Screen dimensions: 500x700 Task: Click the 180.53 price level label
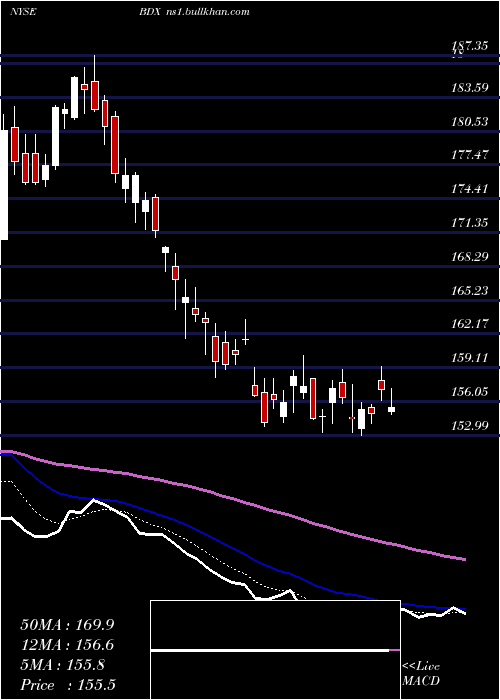[x=469, y=121]
